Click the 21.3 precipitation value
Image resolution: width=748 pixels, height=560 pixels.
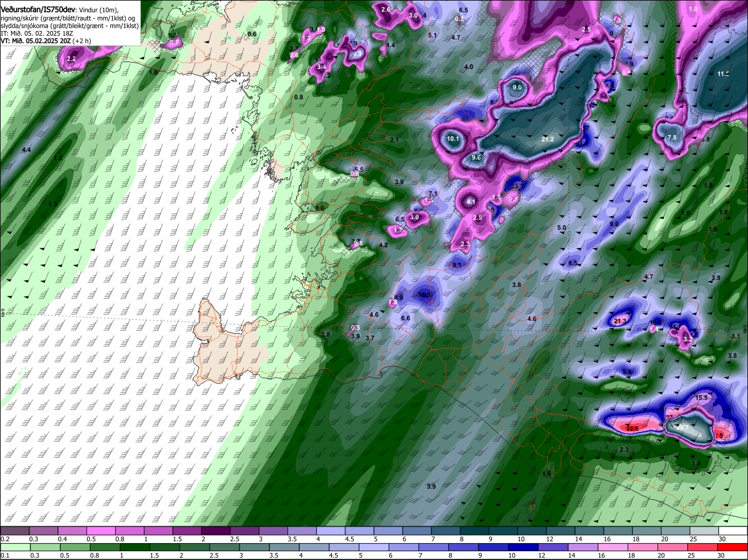click(620, 321)
